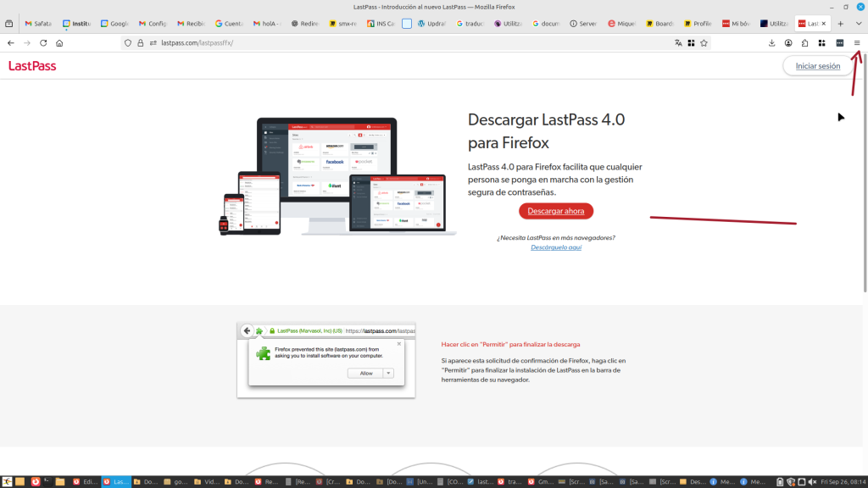The image size is (868, 488).
Task: Click the Firefox account profile icon
Action: [x=788, y=42]
